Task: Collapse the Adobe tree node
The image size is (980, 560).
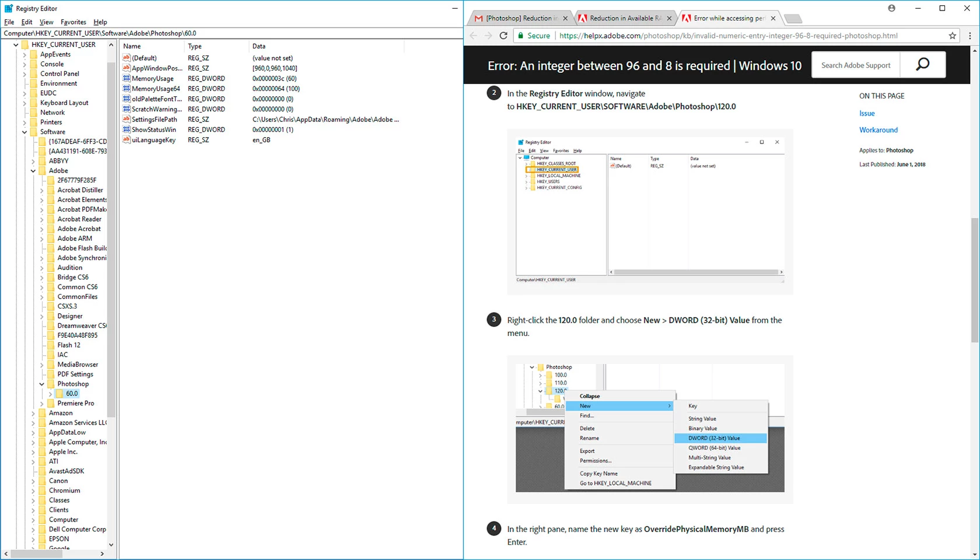Action: pos(33,171)
